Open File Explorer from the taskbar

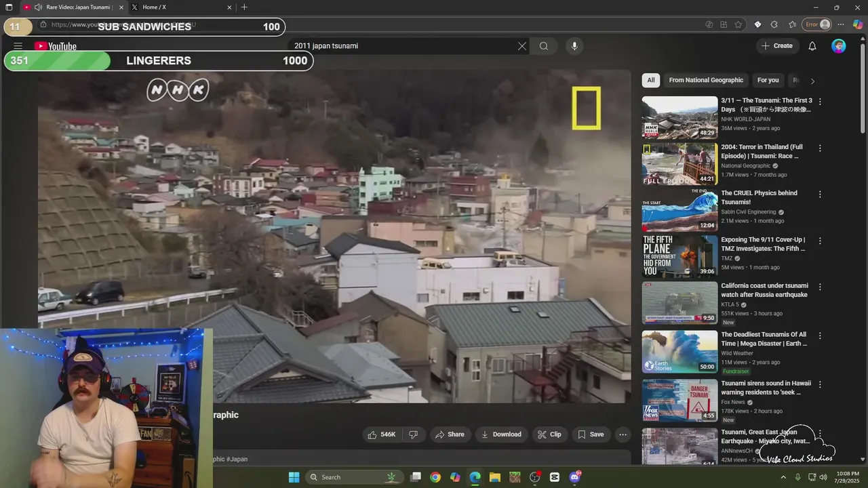495,477
